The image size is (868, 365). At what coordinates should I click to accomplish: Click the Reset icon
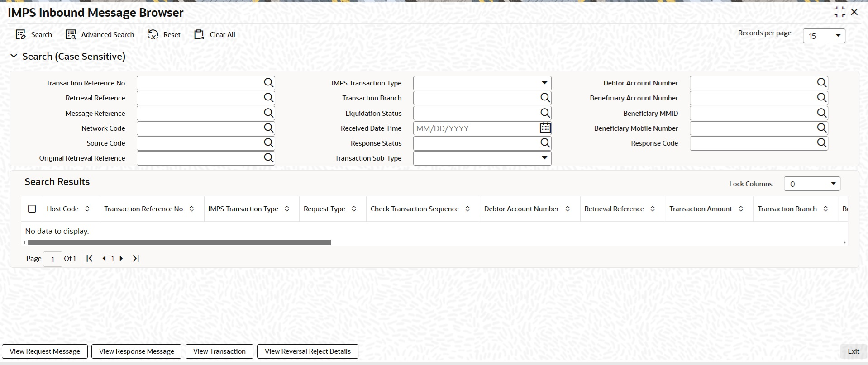click(x=153, y=35)
